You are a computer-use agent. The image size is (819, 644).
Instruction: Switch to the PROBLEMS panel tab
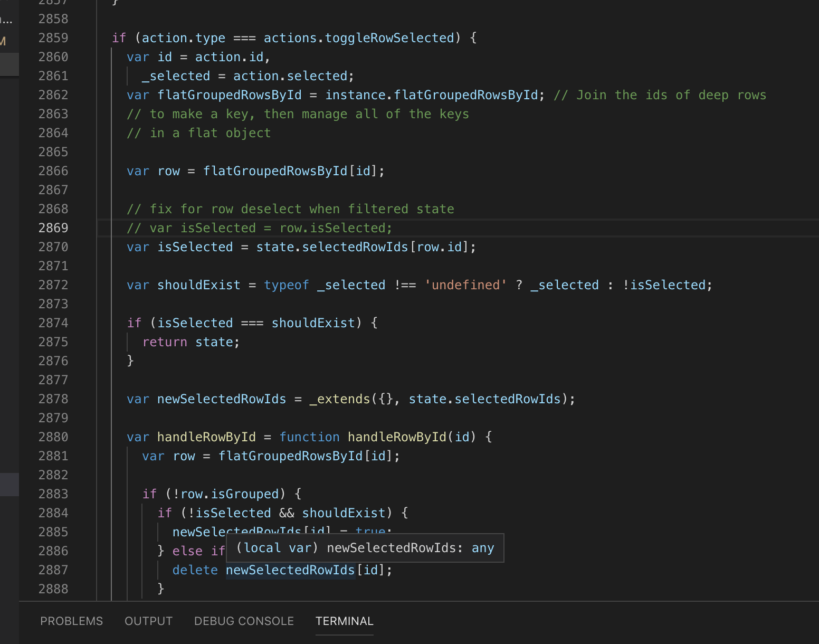71,621
